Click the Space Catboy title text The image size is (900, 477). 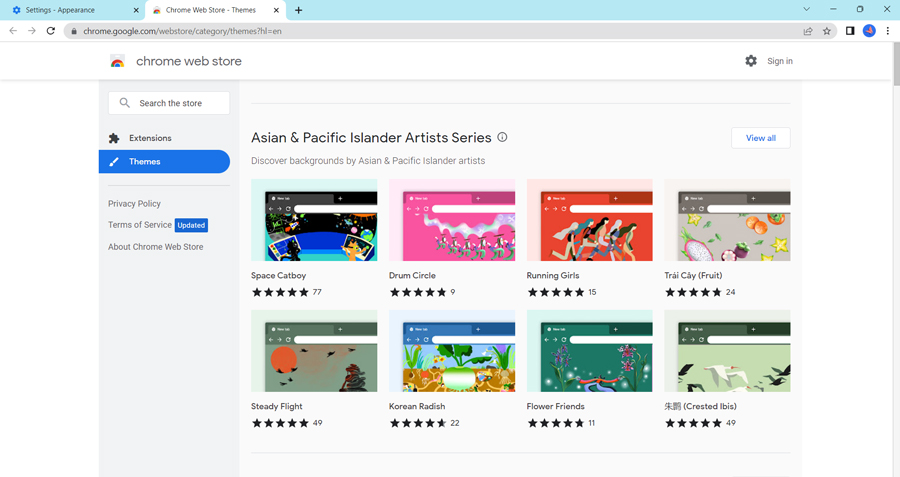coord(278,276)
